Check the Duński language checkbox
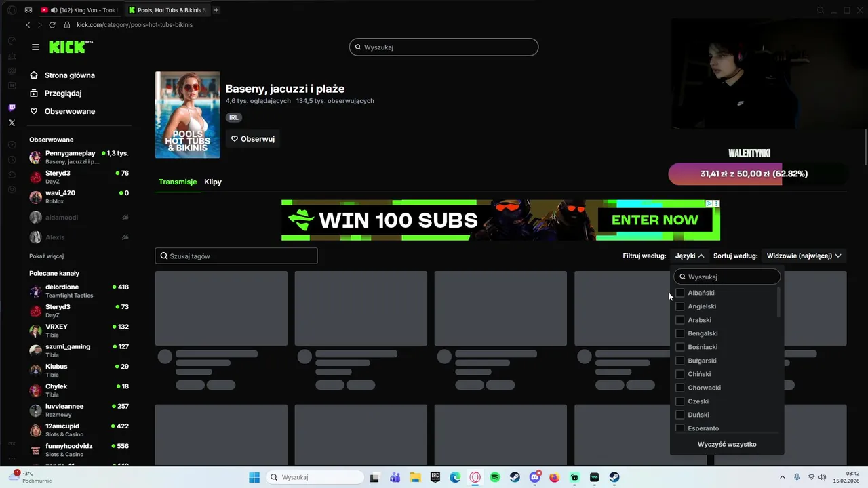This screenshot has width=868, height=488. [x=680, y=415]
